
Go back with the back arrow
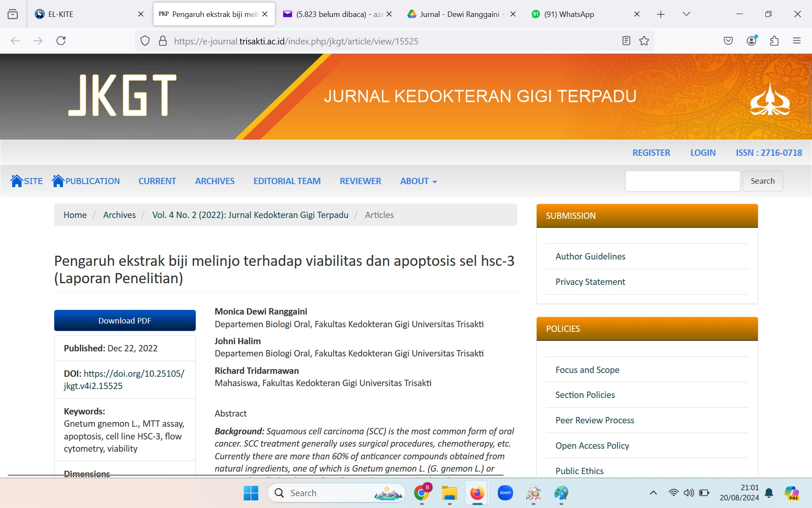pos(15,41)
